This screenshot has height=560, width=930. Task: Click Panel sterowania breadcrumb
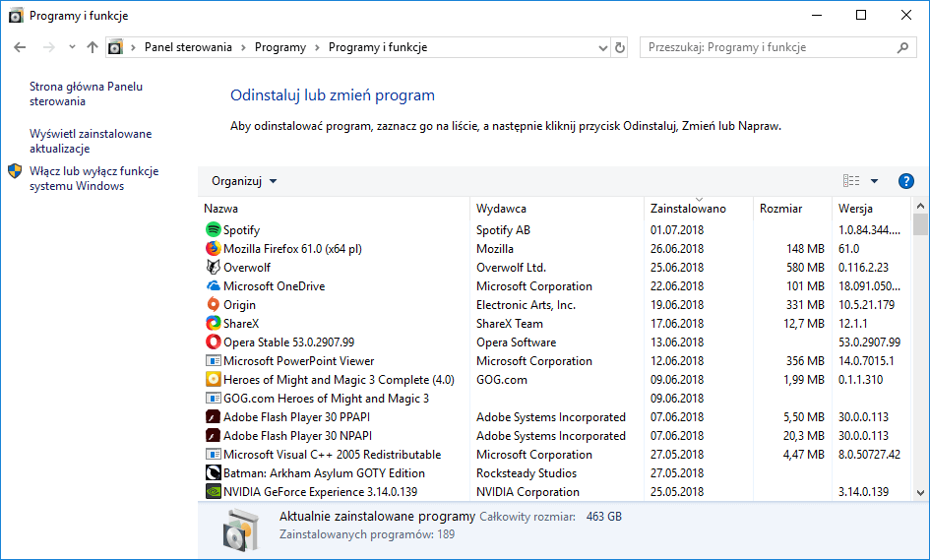188,47
